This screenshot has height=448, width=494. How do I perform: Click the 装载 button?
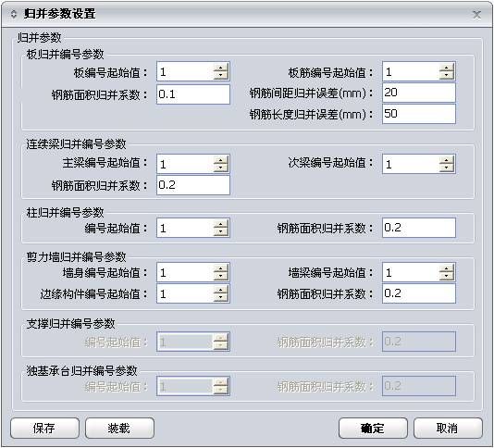pyautogui.click(x=119, y=428)
